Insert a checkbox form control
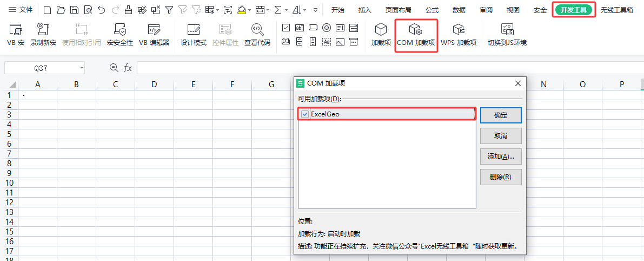Viewport: 644px width, 261px height. coord(286,28)
